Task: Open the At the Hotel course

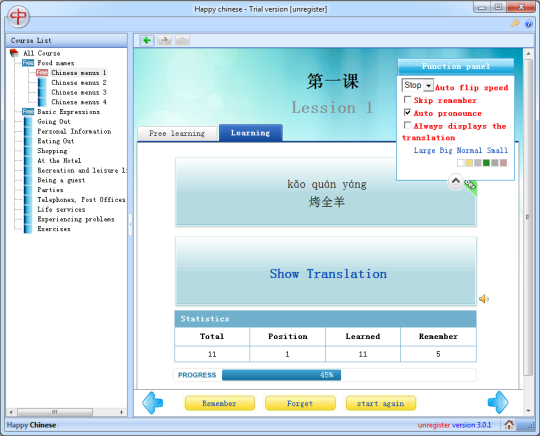Action: click(x=59, y=160)
